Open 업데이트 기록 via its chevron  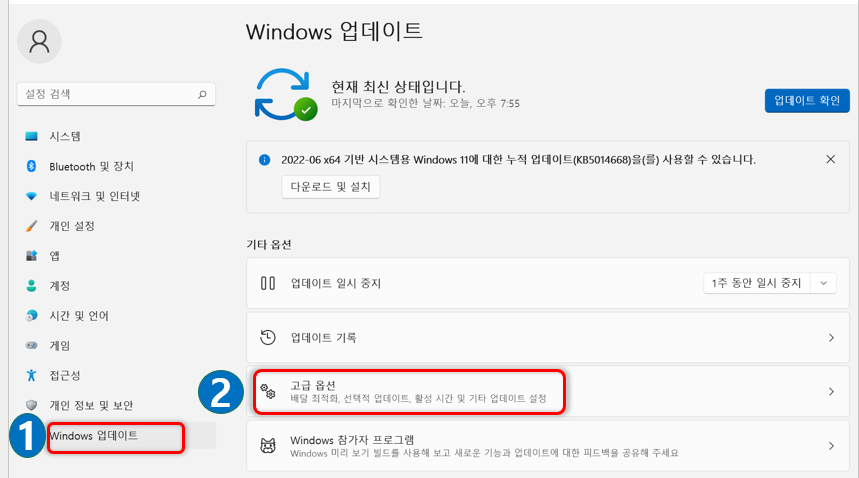coord(831,338)
